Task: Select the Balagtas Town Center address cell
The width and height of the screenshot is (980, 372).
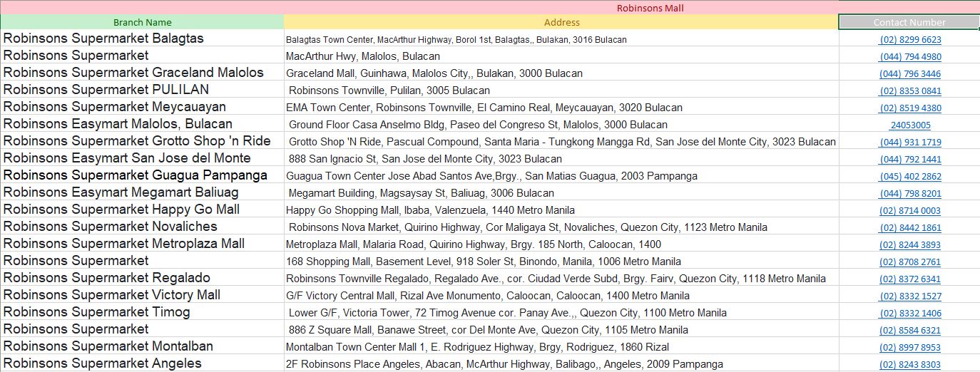Action: [561, 38]
